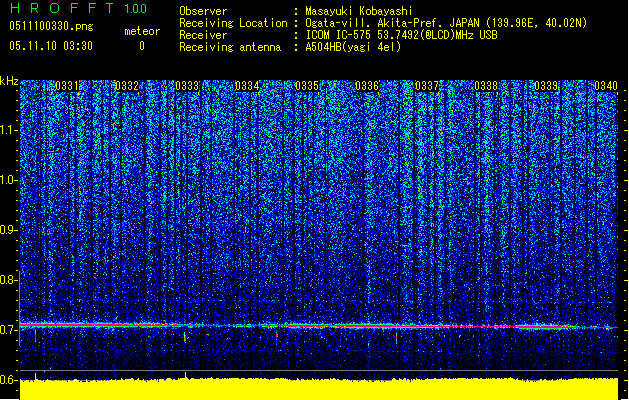Viewport: 629px width, 400px height.
Task: Click the 0.6 kHz axis label
Action: pos(8,380)
